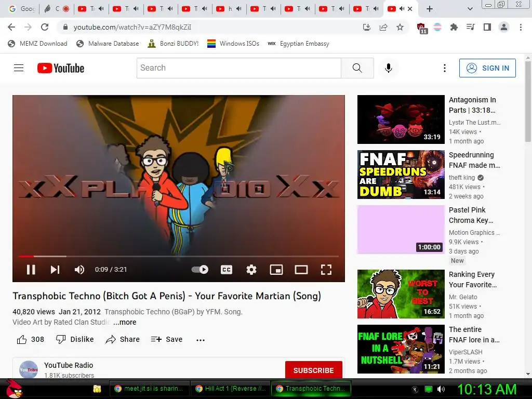Click the Dislike button
Viewport: 532px width, 399px height.
[x=75, y=339]
